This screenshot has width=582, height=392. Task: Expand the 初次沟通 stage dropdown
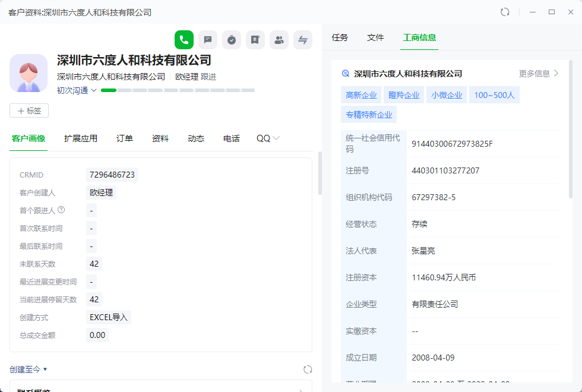pos(94,90)
